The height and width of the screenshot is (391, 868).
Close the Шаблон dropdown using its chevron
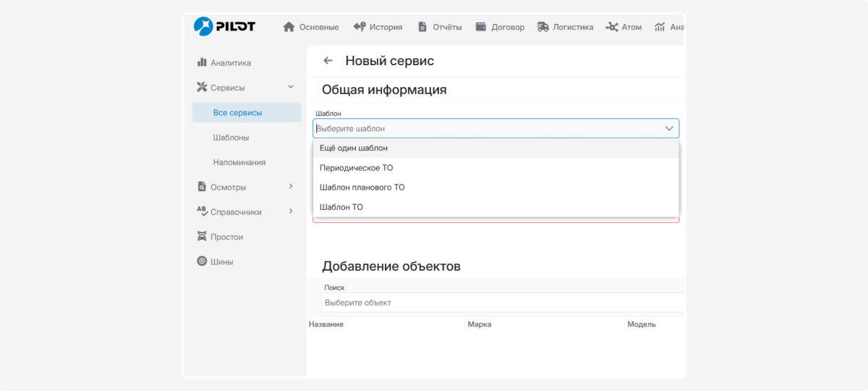pyautogui.click(x=669, y=128)
